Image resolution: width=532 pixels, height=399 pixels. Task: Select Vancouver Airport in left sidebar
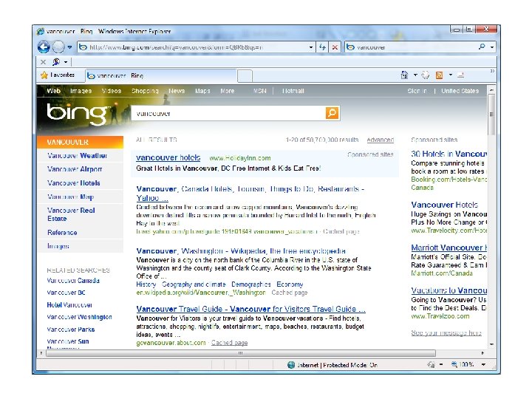point(75,169)
